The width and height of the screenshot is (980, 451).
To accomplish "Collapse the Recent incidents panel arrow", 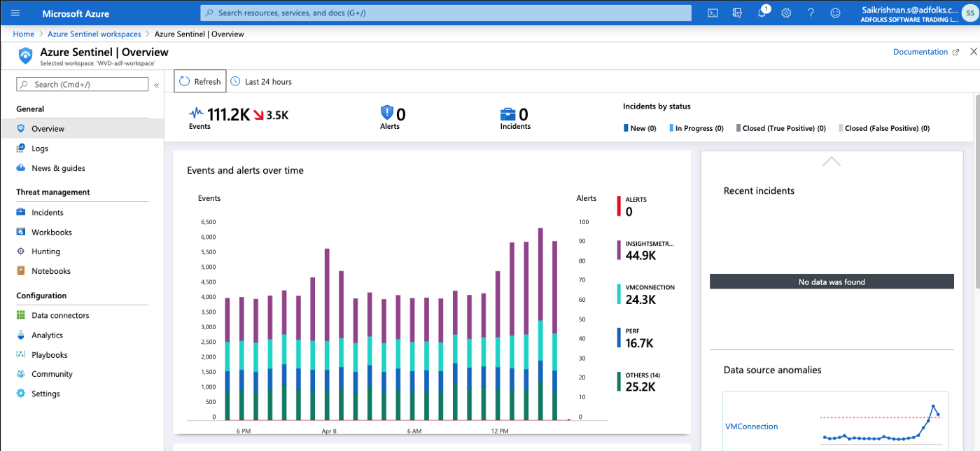I will coord(832,161).
